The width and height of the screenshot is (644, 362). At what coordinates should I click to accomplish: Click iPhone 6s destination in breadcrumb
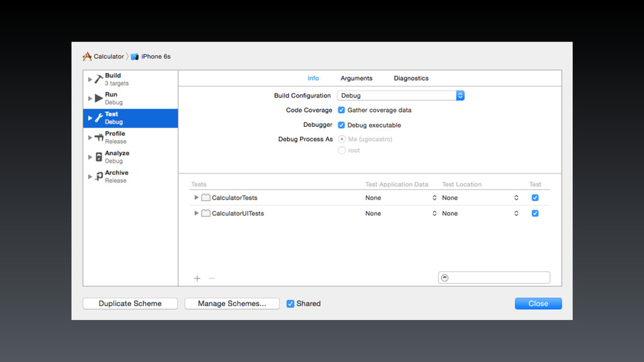point(156,57)
